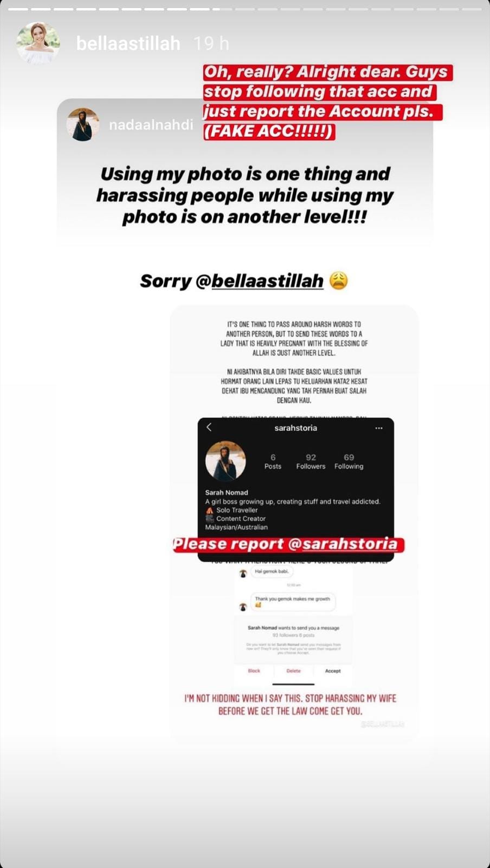Click the back arrow in sarahstoria profile
The height and width of the screenshot is (868, 490).
coord(209,427)
